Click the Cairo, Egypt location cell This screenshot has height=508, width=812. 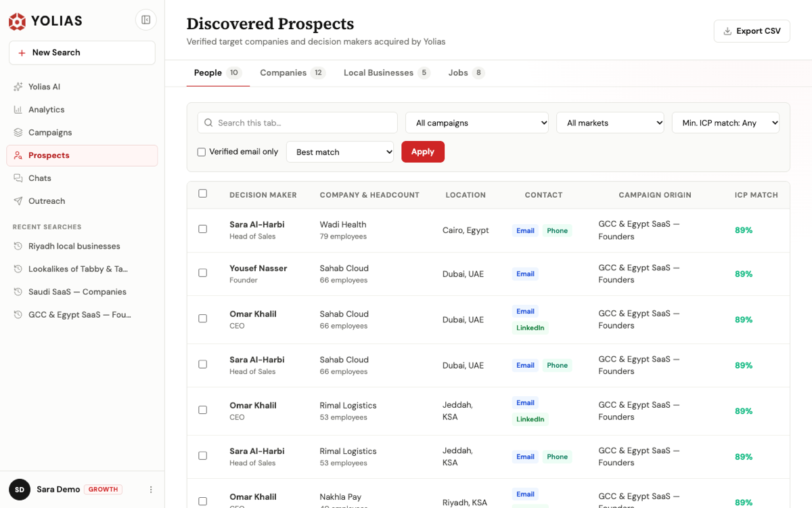[466, 230]
